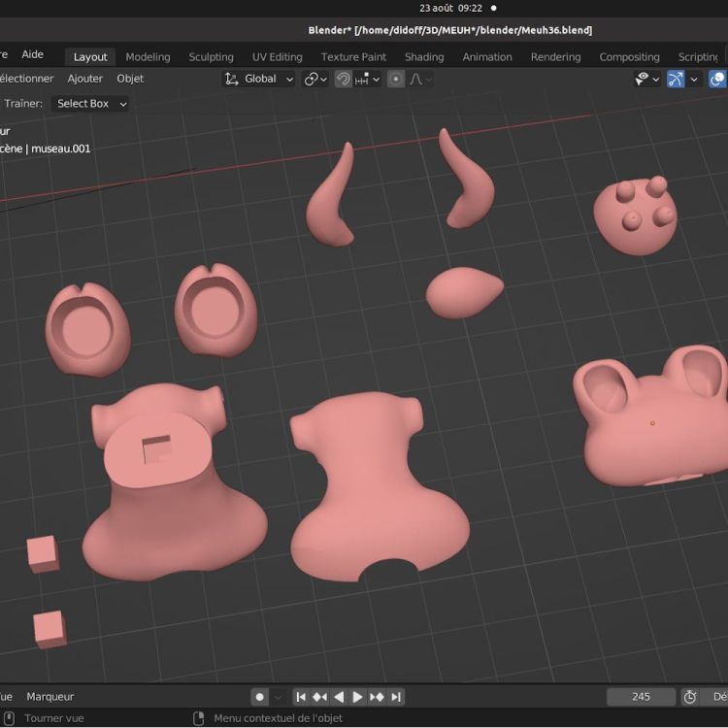The width and height of the screenshot is (728, 728).
Task: Click the current frame field 245
Action: tap(641, 697)
